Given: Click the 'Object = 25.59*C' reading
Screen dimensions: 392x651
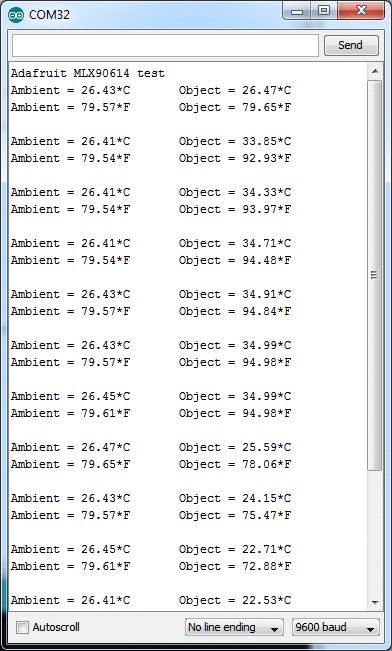Looking at the screenshot, I should [235, 448].
